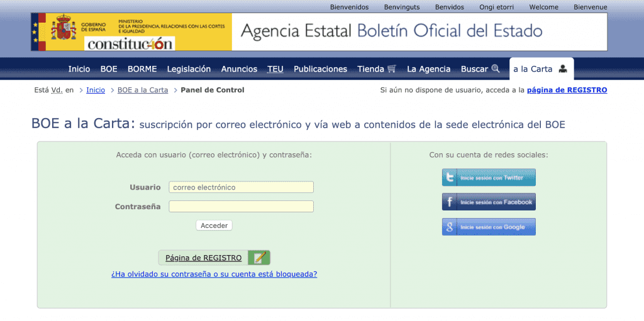This screenshot has width=644, height=321.
Task: Click the Constitución 40 anniversary logo
Action: (x=130, y=44)
